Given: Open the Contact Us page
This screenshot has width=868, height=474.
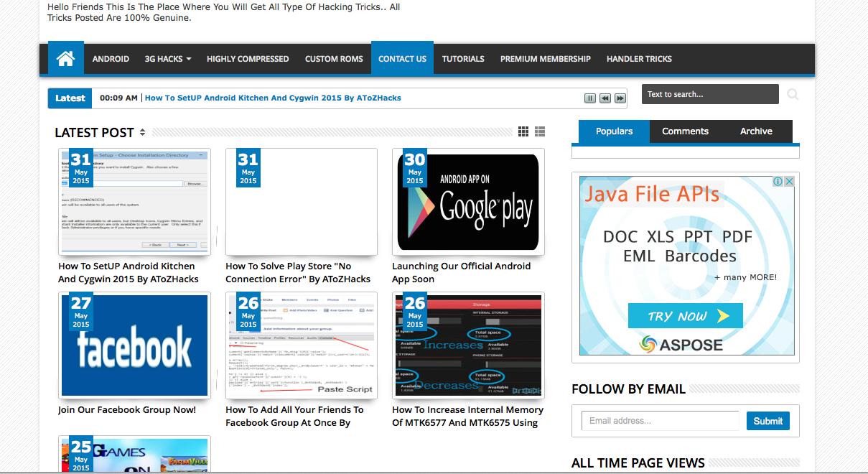Looking at the screenshot, I should coord(402,59).
